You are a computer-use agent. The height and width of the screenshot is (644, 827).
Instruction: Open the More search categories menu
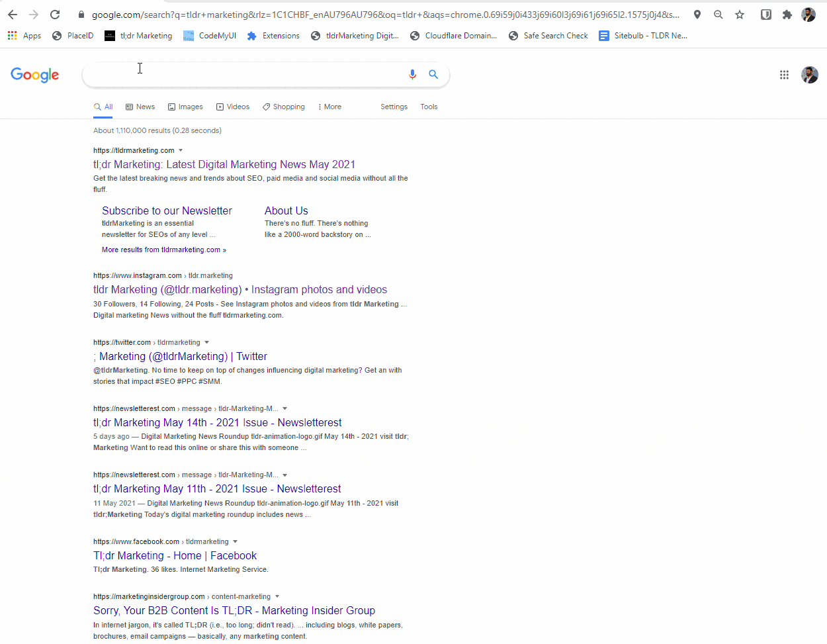[329, 107]
